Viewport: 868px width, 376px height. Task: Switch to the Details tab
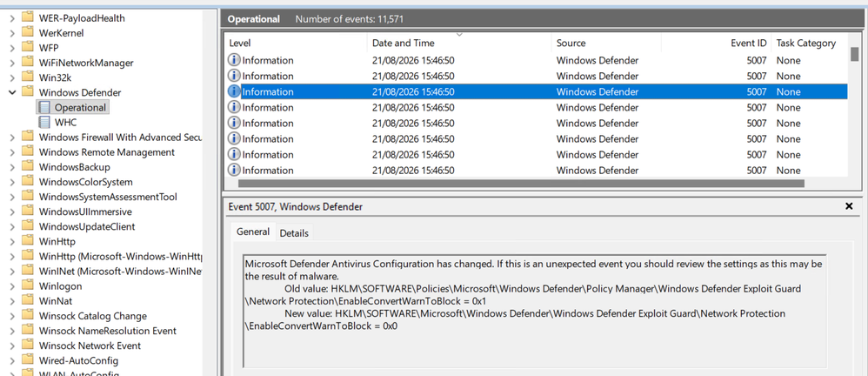[x=294, y=233]
